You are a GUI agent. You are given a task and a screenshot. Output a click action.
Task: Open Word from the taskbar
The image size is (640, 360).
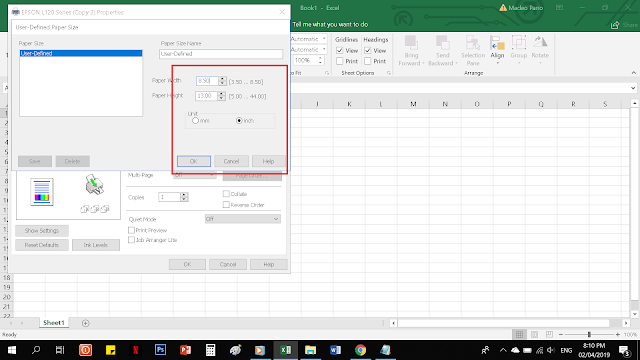pos(335,350)
